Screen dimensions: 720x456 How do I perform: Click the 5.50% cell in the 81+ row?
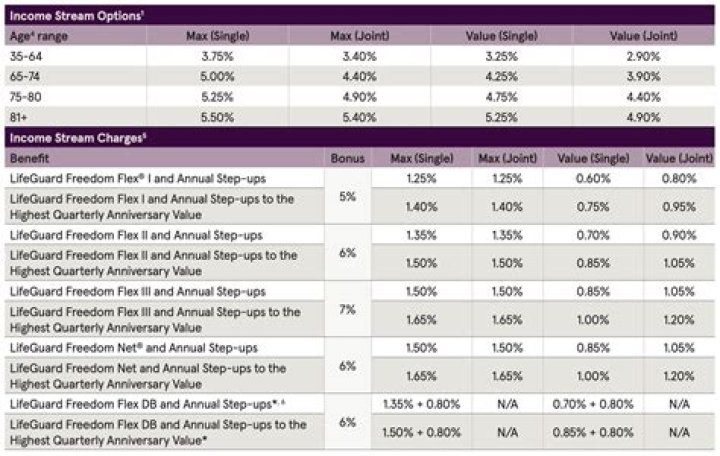[203, 117]
